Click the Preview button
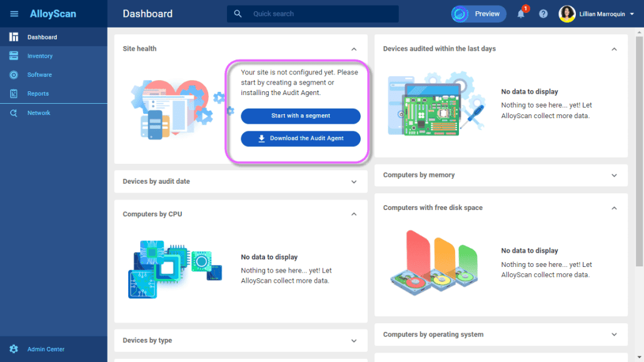644x362 pixels. pyautogui.click(x=478, y=14)
